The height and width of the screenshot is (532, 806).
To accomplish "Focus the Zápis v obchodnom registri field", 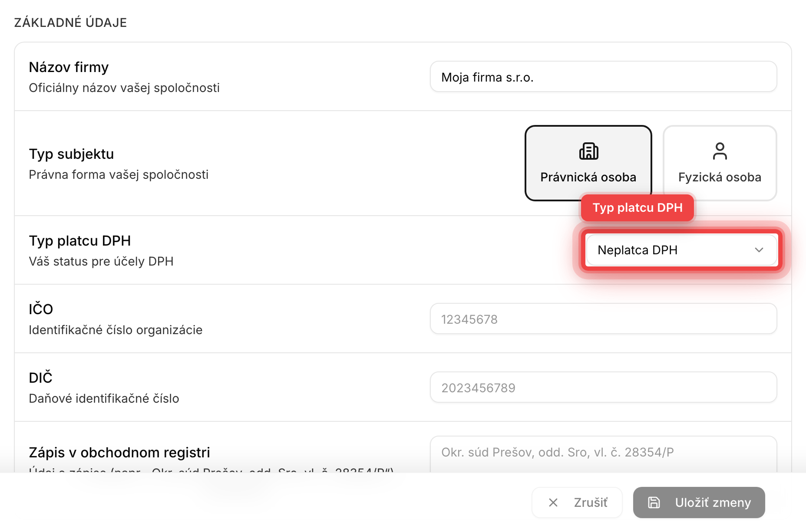I will click(x=603, y=454).
